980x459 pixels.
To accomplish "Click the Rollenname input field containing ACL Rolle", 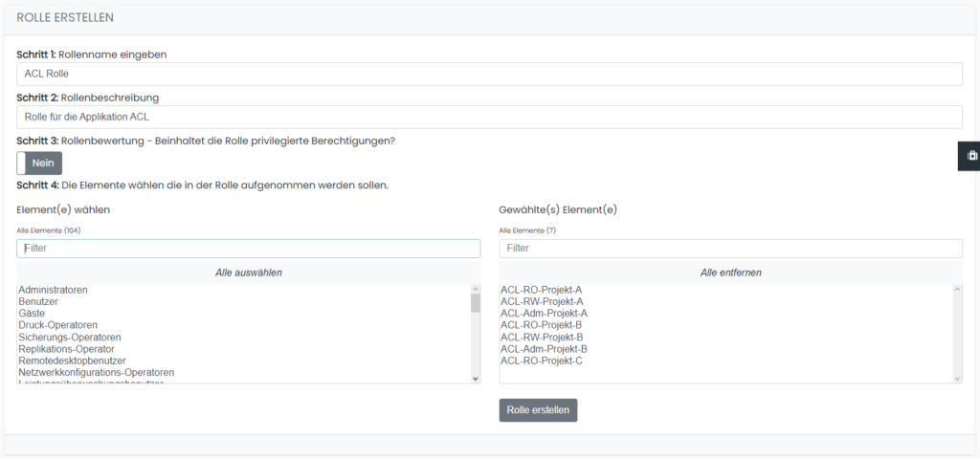I will (489, 74).
